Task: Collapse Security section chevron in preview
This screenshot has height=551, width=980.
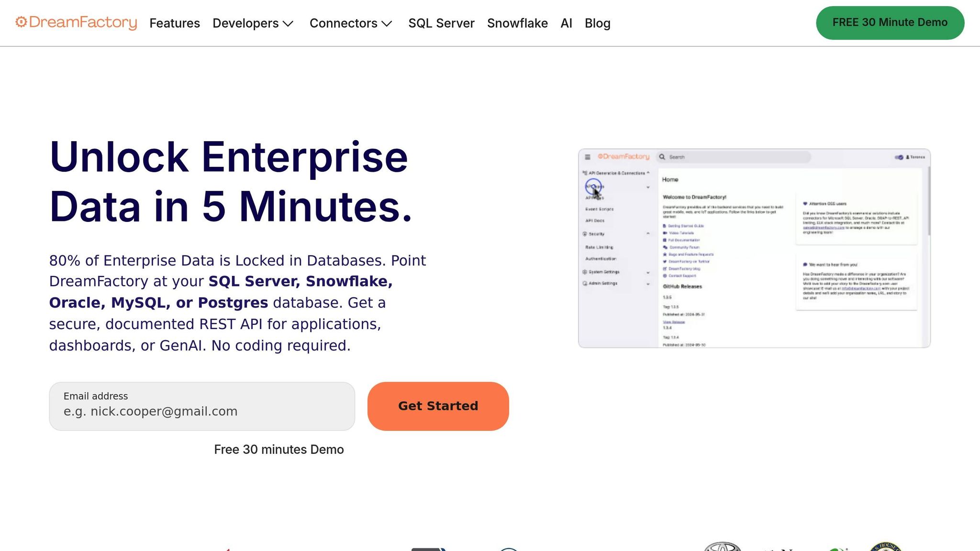Action: tap(648, 233)
